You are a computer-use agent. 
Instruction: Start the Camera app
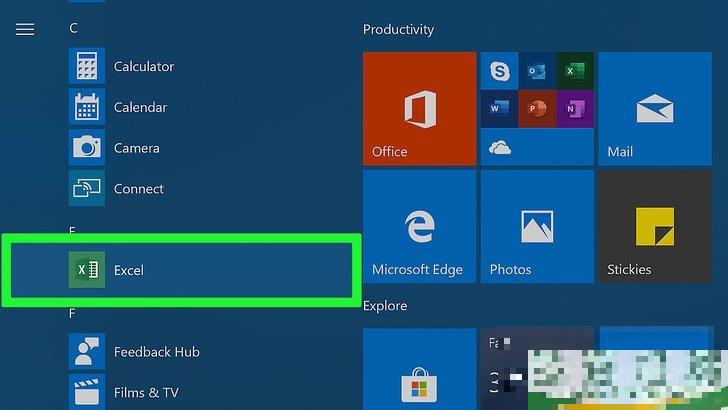click(x=136, y=148)
